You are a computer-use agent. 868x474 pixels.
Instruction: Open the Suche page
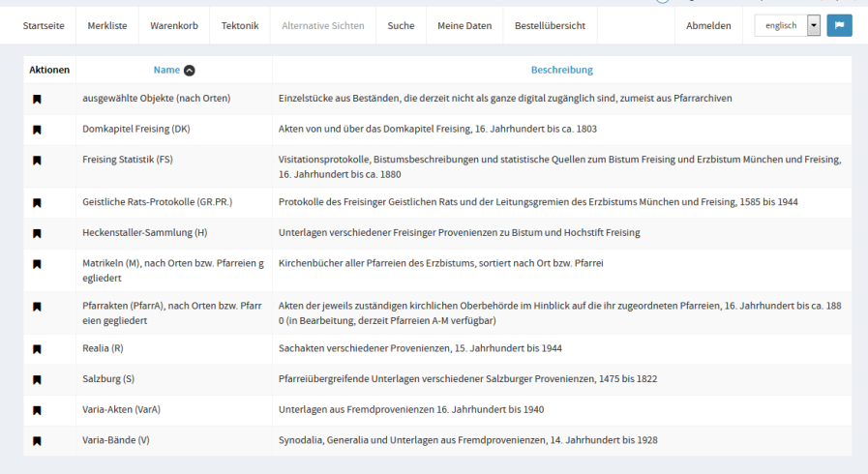tap(401, 26)
